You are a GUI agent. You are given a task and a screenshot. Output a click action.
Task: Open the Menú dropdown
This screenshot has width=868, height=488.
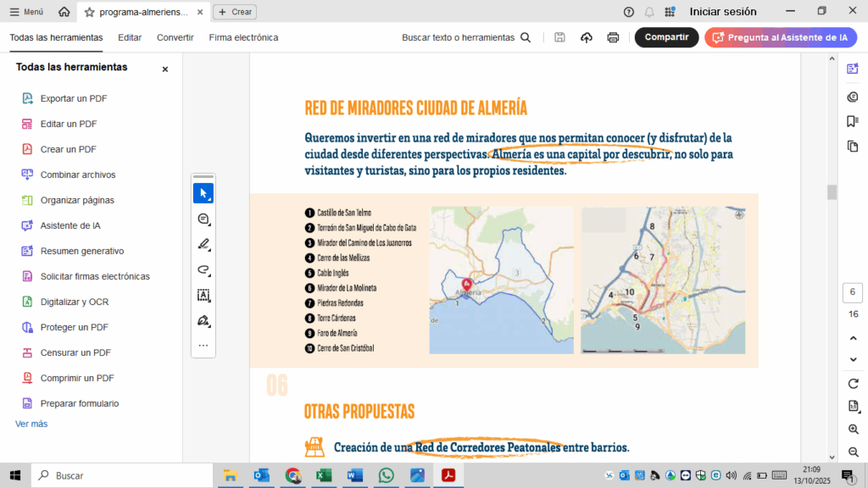click(27, 12)
